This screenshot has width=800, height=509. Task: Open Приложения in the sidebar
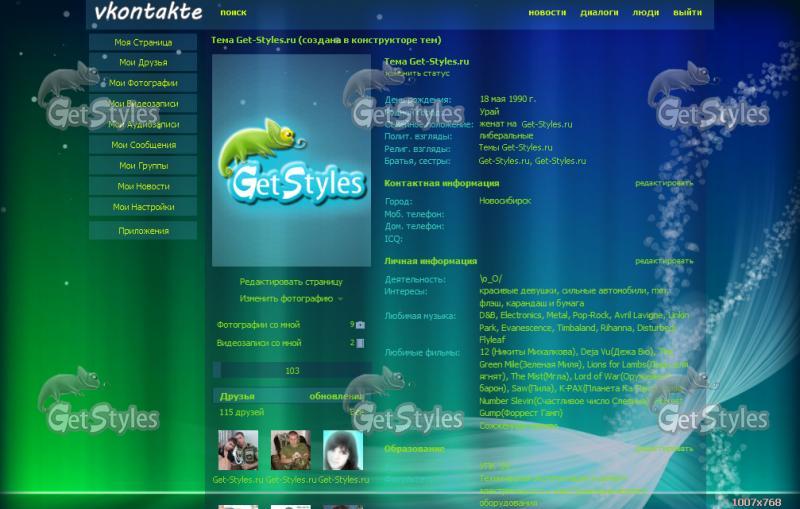click(x=143, y=231)
